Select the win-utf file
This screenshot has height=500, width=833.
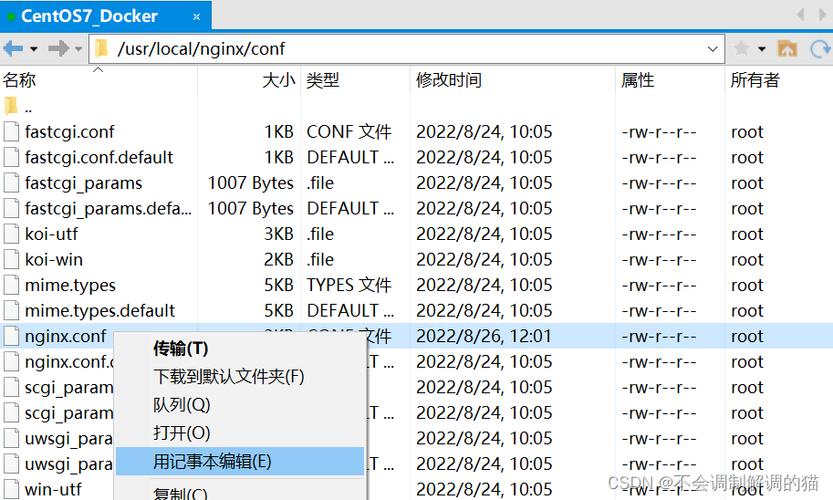(53, 489)
